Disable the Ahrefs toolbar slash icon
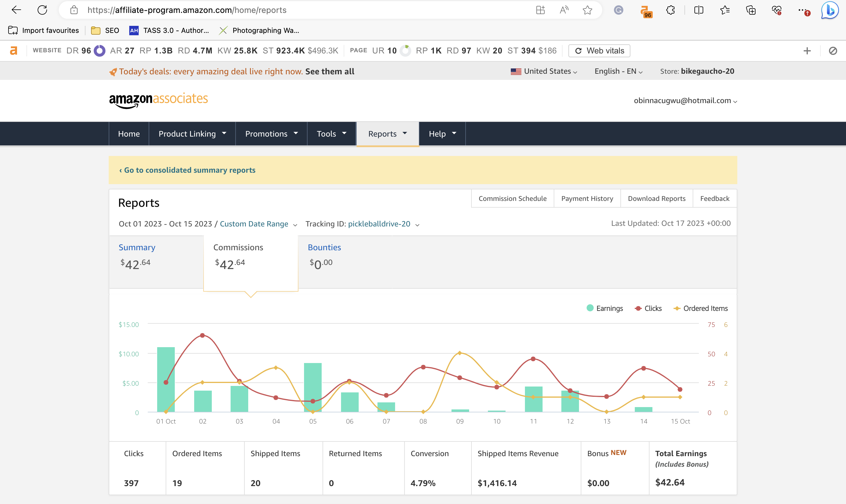The width and height of the screenshot is (846, 504). (833, 51)
